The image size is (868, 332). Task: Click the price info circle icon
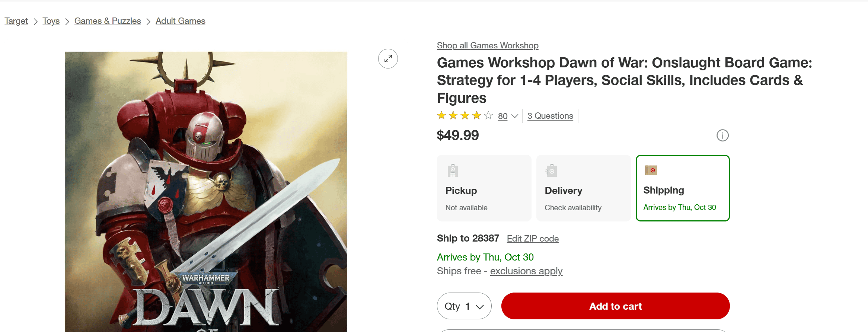[x=722, y=135]
